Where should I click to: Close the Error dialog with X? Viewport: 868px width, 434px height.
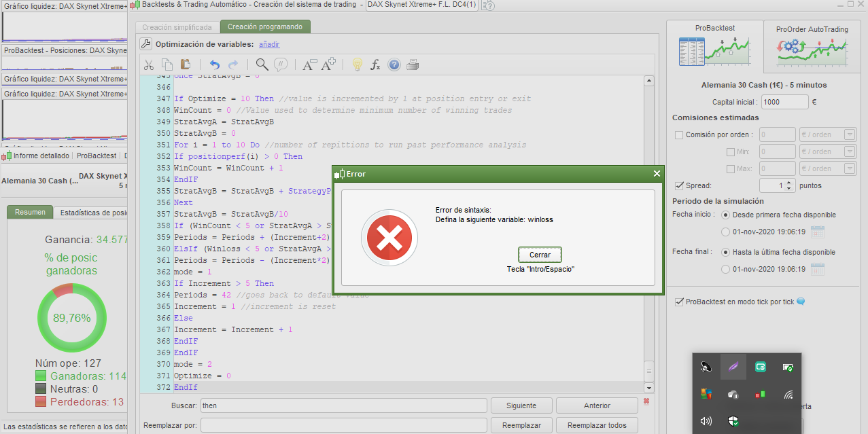(657, 174)
